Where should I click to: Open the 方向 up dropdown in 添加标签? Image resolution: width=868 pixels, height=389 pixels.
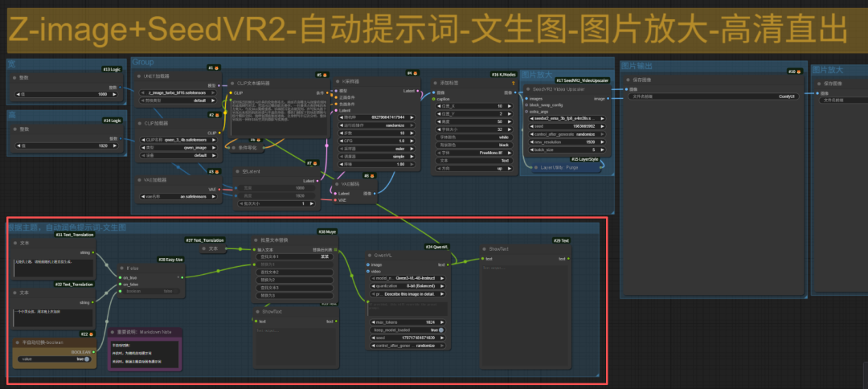pyautogui.click(x=473, y=168)
